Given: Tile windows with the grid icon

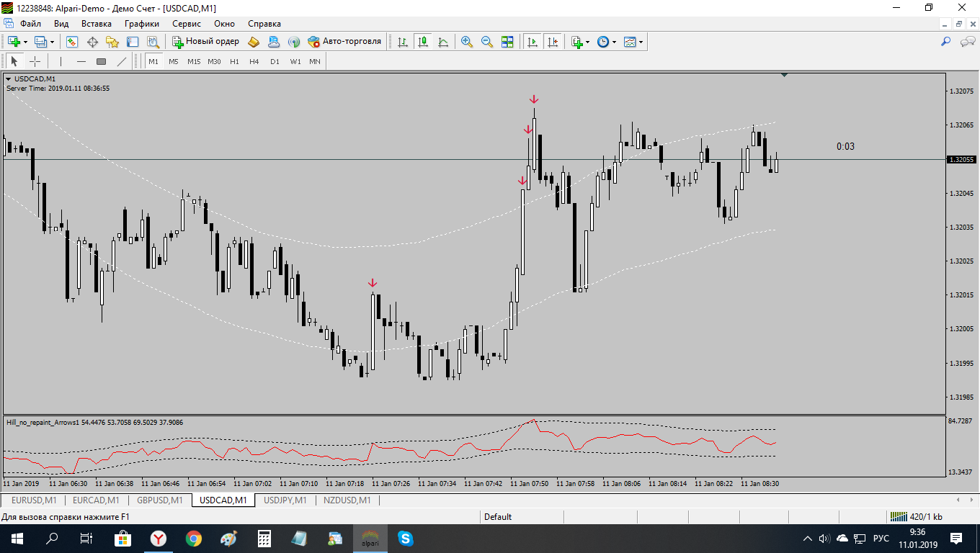Looking at the screenshot, I should [x=507, y=42].
